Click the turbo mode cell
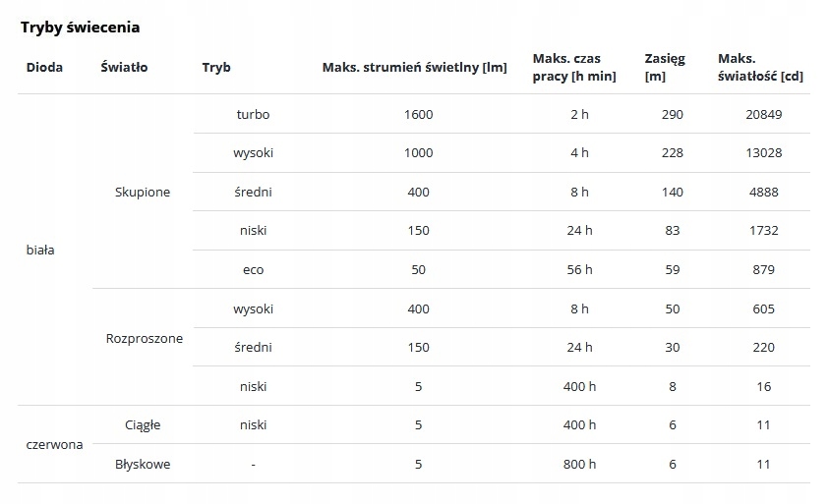Viewport: 828px width, 504px height. 253,115
